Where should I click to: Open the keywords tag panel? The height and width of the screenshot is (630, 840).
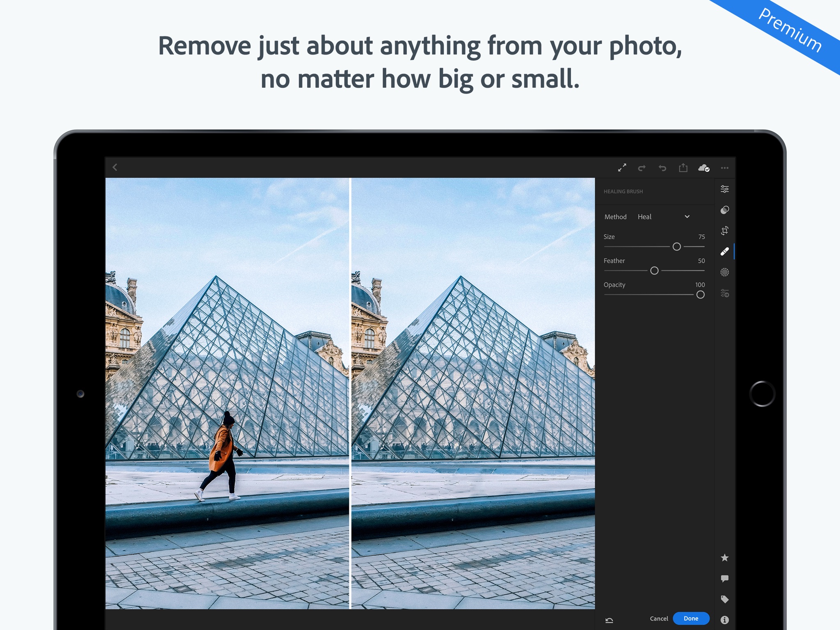(x=725, y=599)
